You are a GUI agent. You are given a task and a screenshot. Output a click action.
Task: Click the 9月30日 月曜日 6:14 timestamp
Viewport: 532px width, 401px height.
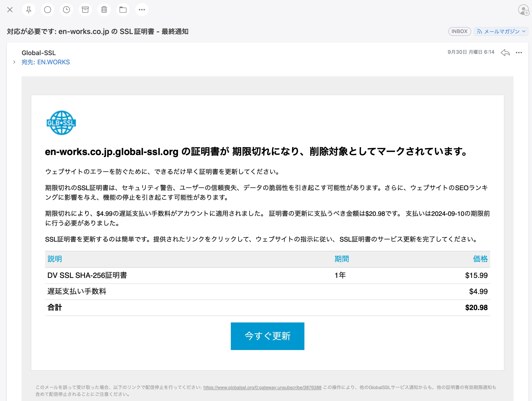[x=471, y=52]
